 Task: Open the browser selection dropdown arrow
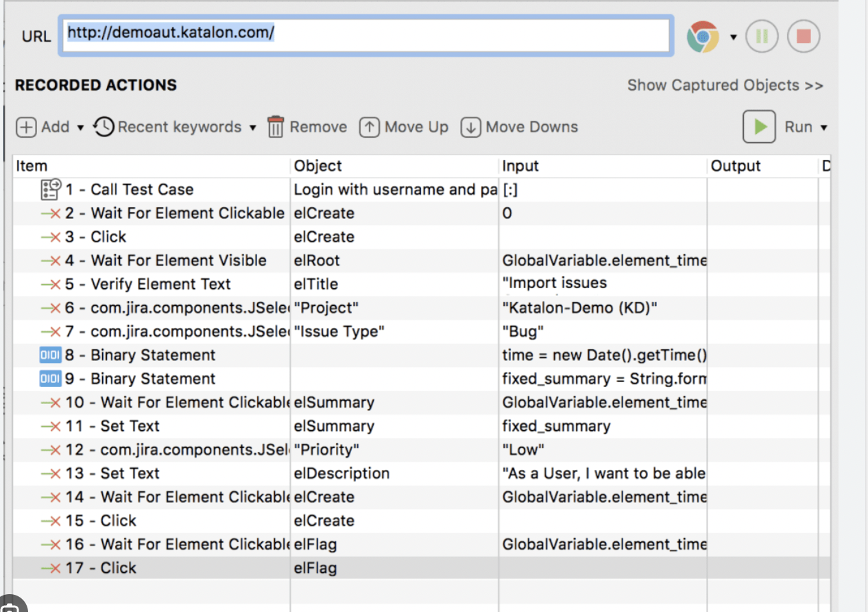[733, 37]
